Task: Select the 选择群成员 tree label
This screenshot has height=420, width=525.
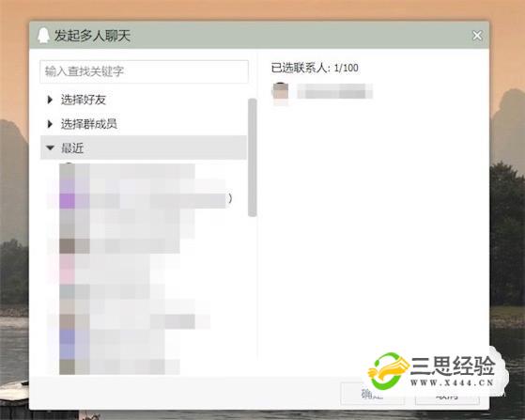Action: [x=88, y=124]
